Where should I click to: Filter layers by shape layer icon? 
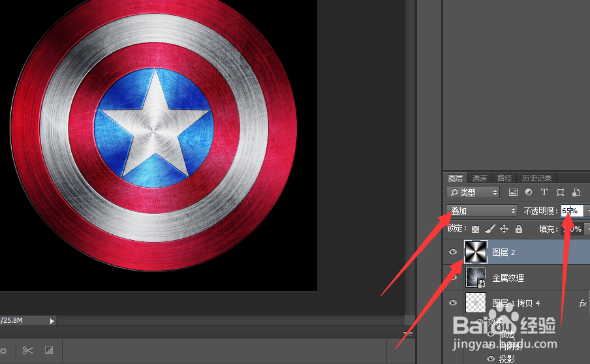click(x=560, y=192)
